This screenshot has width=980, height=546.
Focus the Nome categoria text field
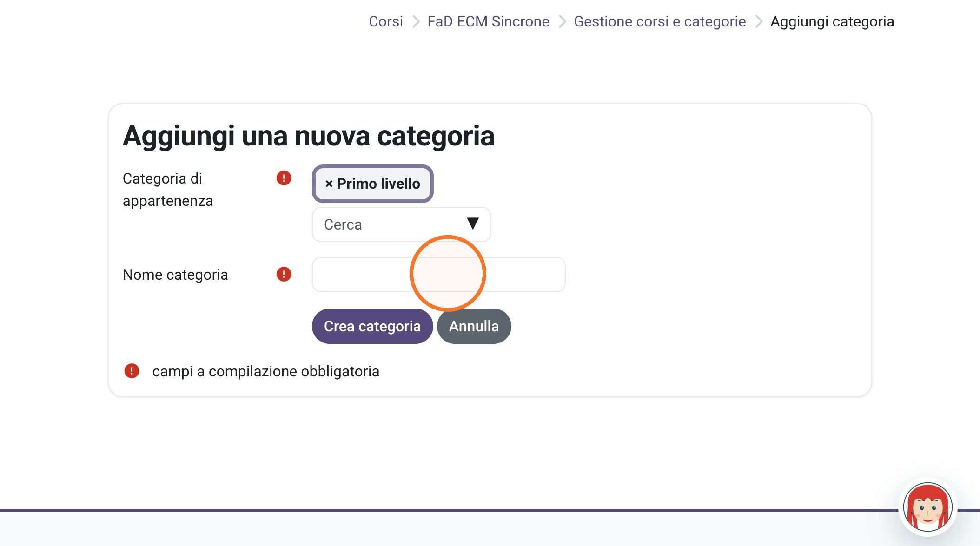tap(438, 275)
